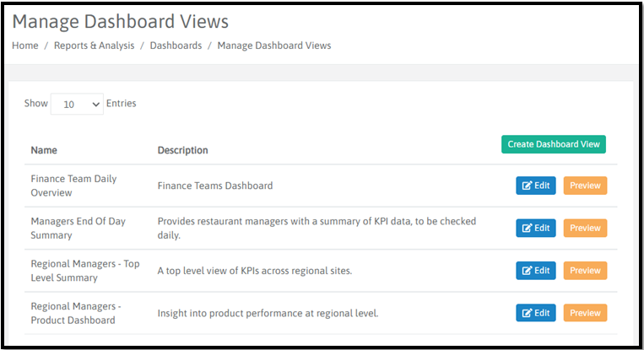Viewport: 644px width, 350px height.
Task: Click the Regional Managers - Product Dashboard name
Action: (77, 313)
